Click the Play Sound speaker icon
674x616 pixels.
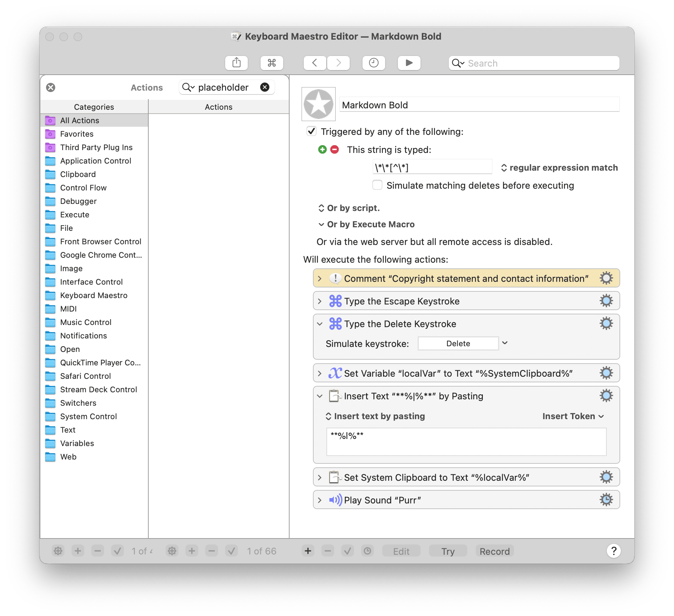[x=335, y=500]
